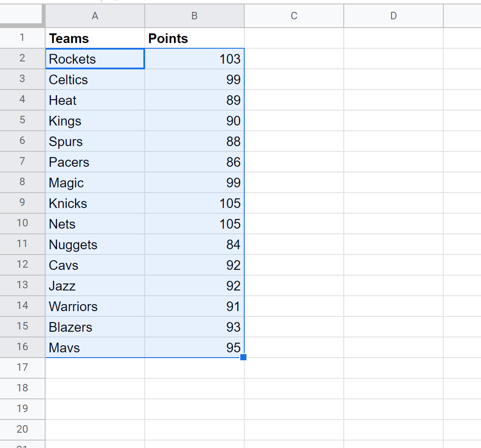Select row 20 header

[22, 429]
